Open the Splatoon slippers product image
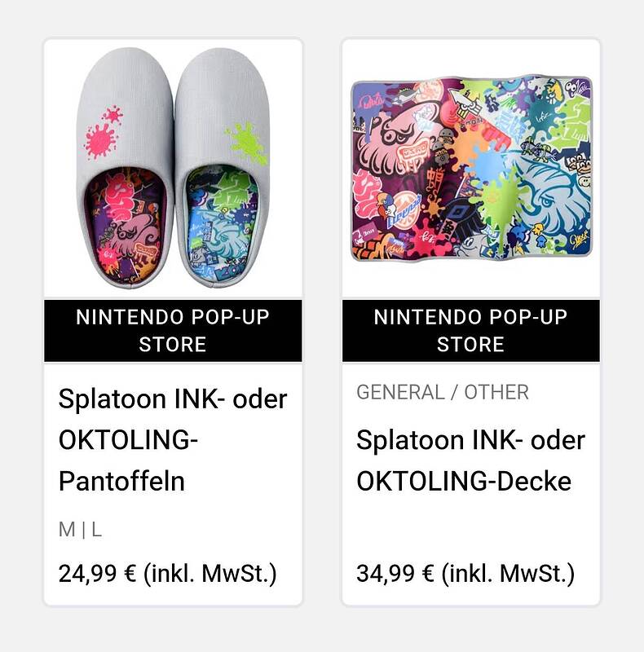The image size is (644, 652). 173,170
